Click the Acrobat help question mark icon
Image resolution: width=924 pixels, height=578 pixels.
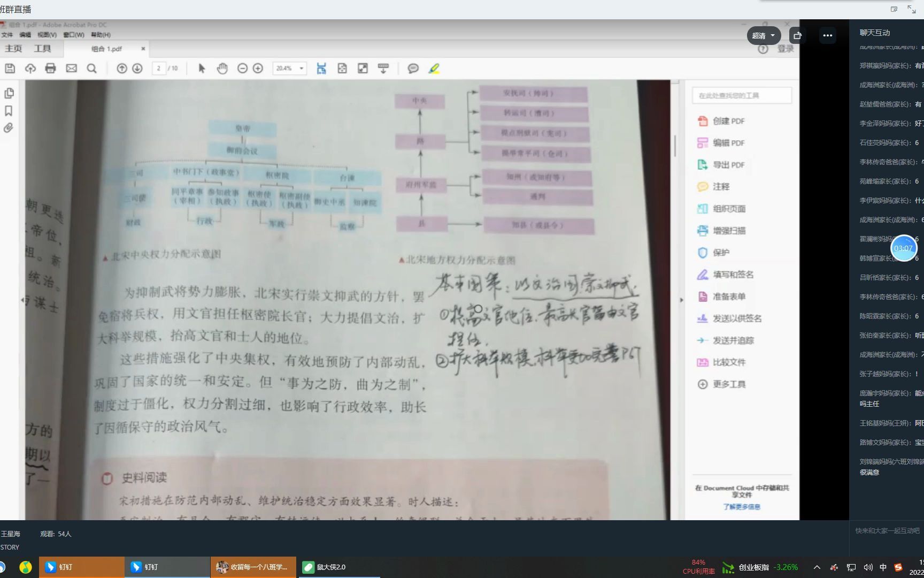click(763, 49)
